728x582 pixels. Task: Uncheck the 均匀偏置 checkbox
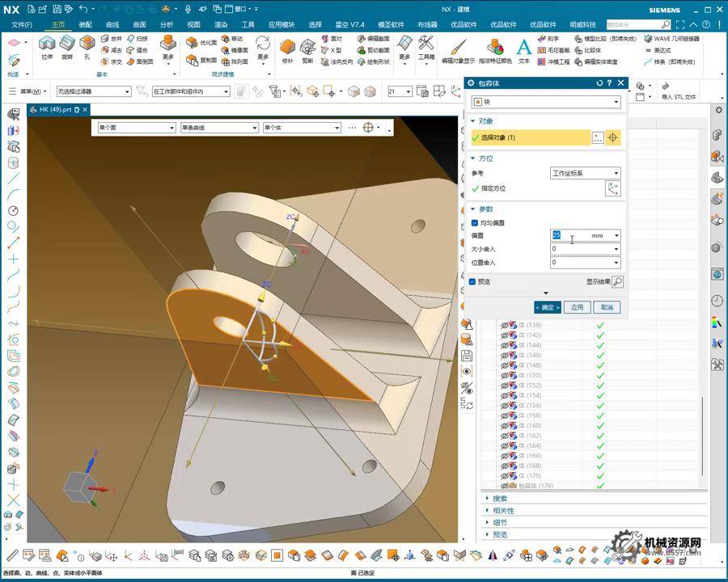coord(474,222)
